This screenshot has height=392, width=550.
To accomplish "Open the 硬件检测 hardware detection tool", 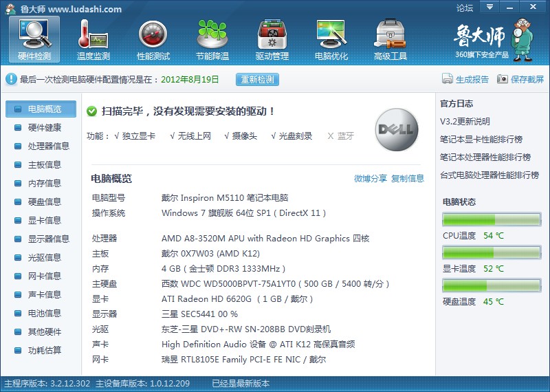I will [34, 39].
